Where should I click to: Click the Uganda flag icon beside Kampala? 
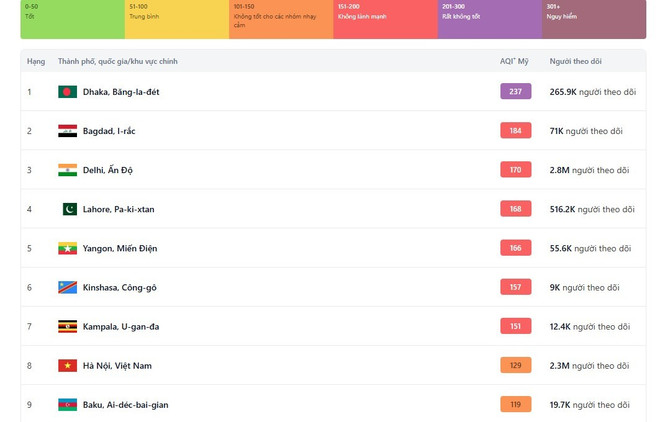pos(67,327)
